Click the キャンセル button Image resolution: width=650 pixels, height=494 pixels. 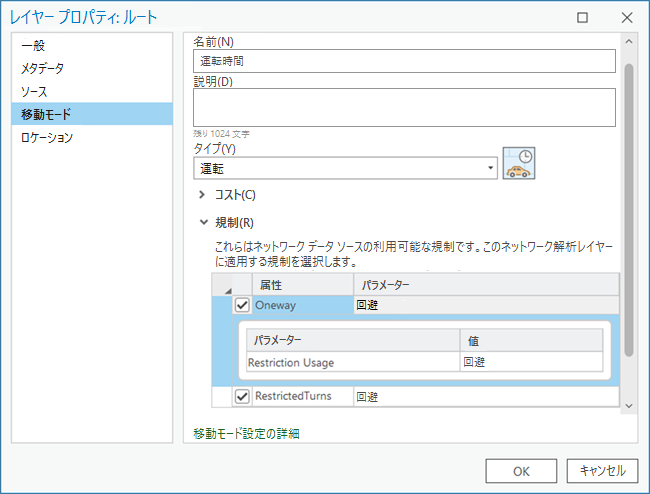(601, 470)
